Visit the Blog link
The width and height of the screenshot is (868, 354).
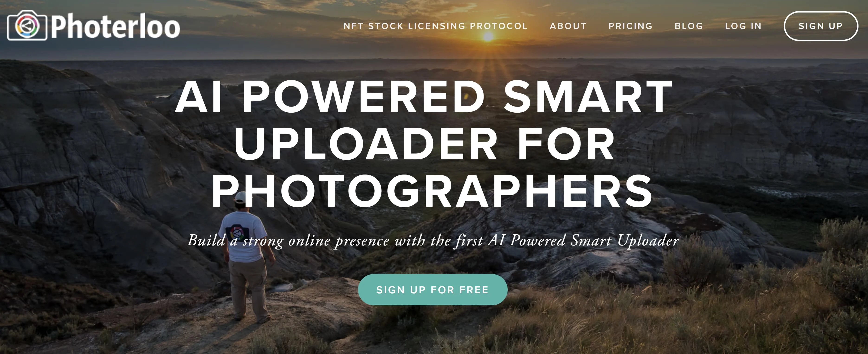point(689,26)
